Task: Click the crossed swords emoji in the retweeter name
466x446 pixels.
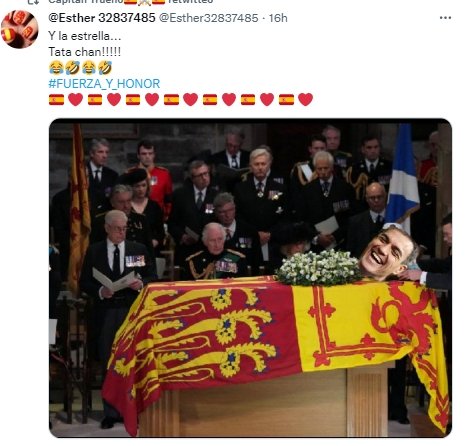Action: pos(144,2)
